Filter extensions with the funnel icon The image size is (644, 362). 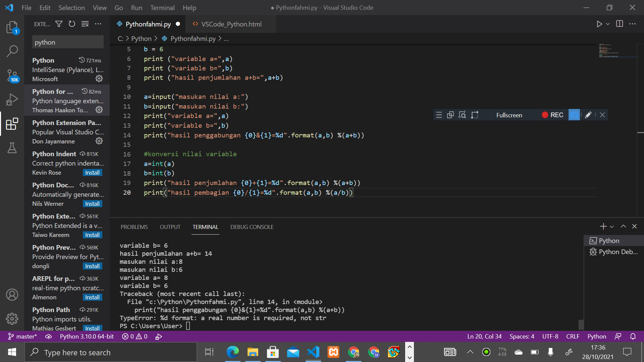pyautogui.click(x=59, y=24)
